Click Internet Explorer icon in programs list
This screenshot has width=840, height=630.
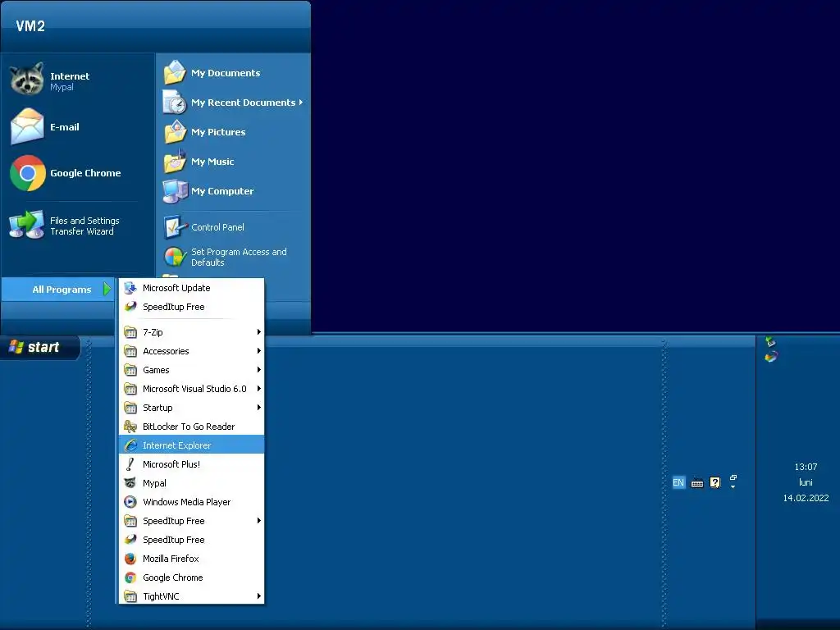130,445
